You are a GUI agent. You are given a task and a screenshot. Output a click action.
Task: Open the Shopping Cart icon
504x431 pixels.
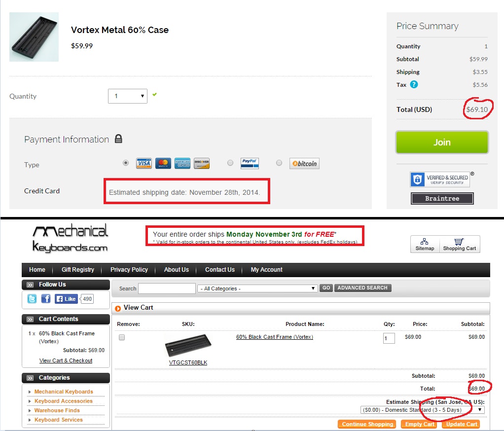point(459,244)
